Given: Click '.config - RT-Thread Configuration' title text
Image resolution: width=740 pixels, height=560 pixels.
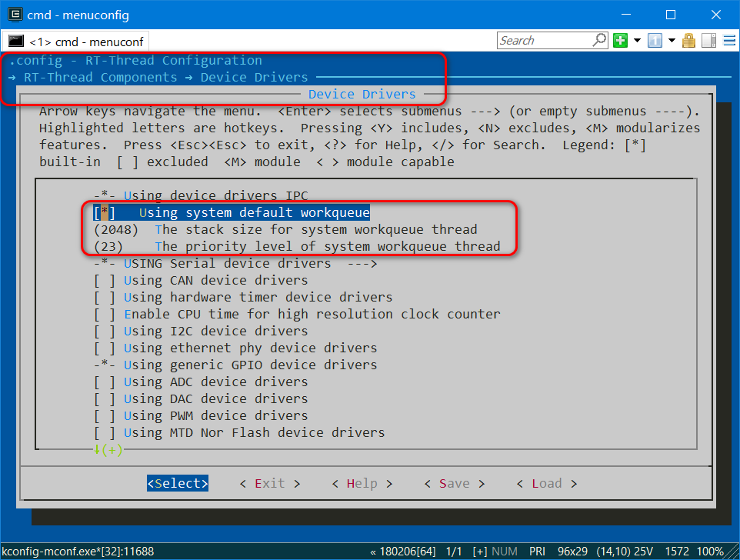Looking at the screenshot, I should (135, 61).
